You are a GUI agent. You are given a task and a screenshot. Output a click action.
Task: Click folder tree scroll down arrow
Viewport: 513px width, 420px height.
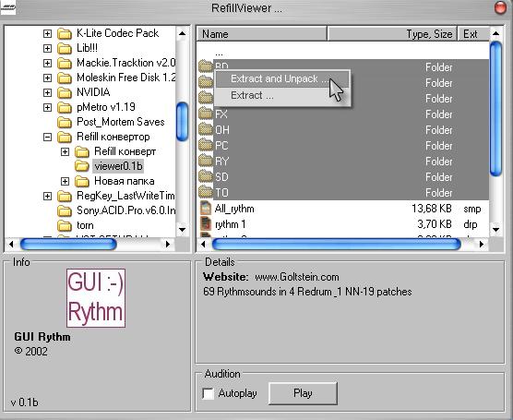point(183,230)
